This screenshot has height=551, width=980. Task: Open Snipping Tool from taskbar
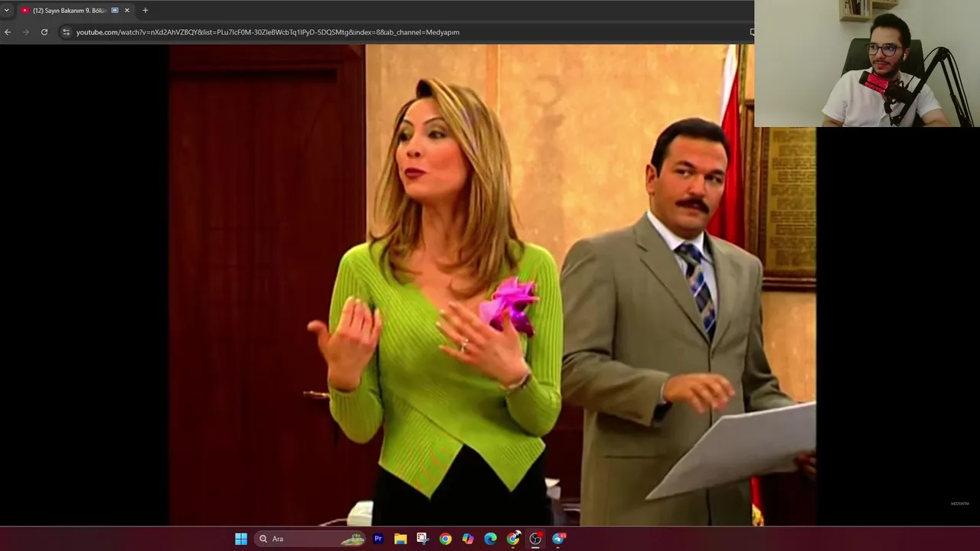pyautogui.click(x=423, y=539)
